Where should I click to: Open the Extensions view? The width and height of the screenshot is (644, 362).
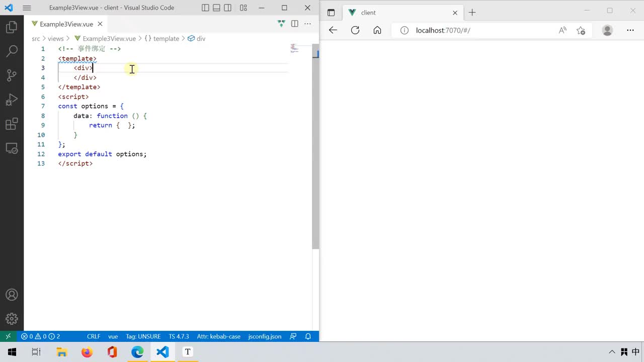point(12,124)
